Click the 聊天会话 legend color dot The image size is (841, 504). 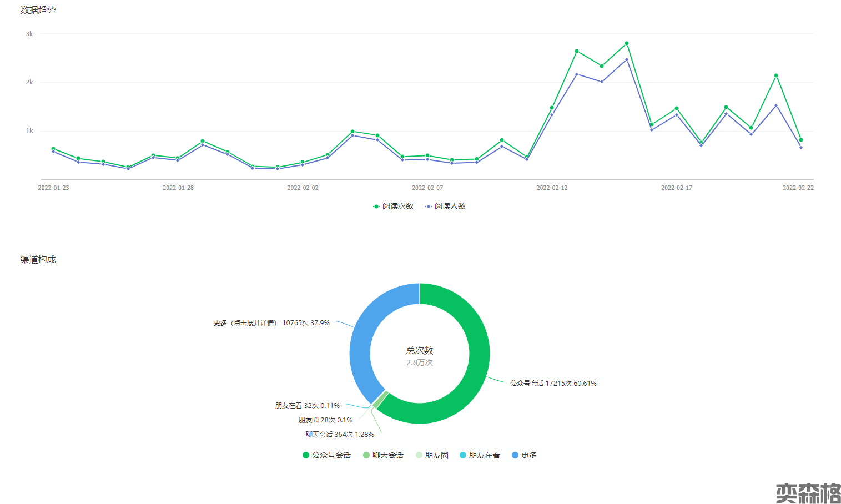(366, 455)
